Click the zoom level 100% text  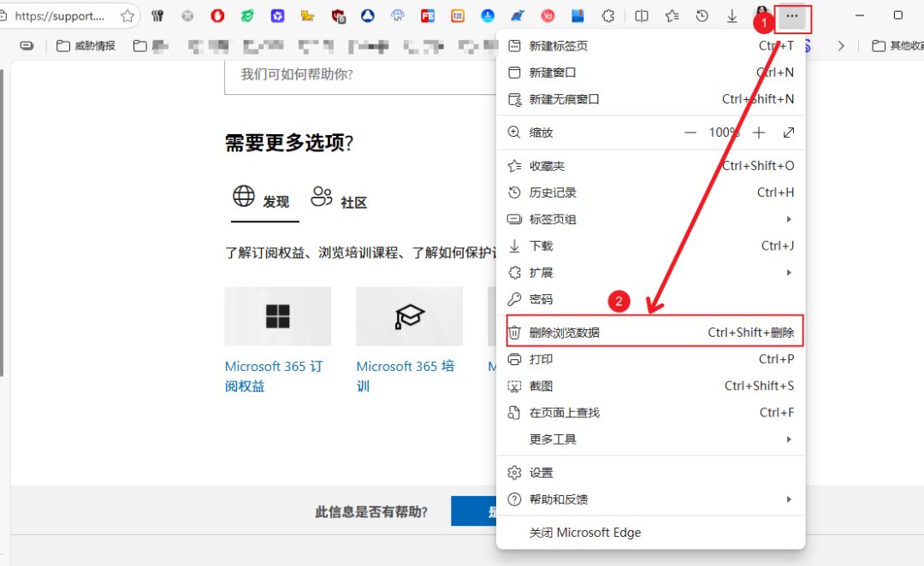(725, 133)
